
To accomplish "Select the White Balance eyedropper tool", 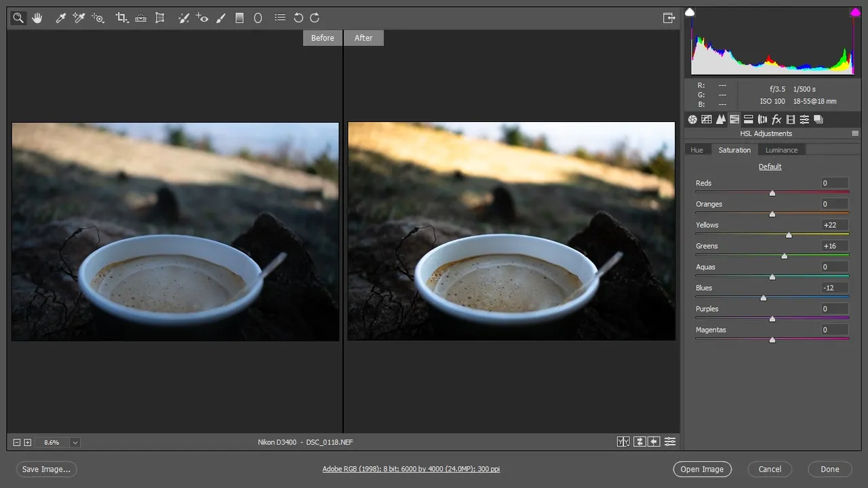I will tap(60, 18).
